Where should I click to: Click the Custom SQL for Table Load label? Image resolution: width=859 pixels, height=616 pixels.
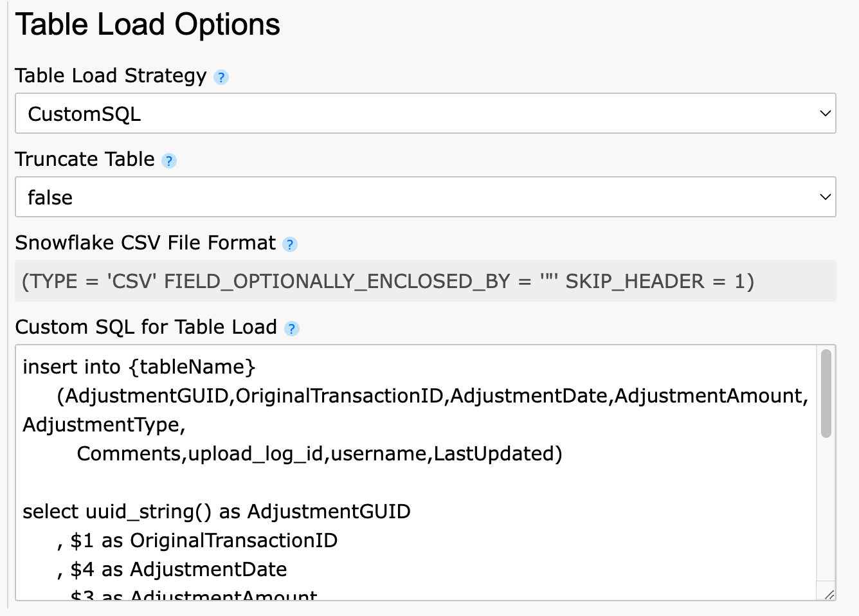click(146, 327)
